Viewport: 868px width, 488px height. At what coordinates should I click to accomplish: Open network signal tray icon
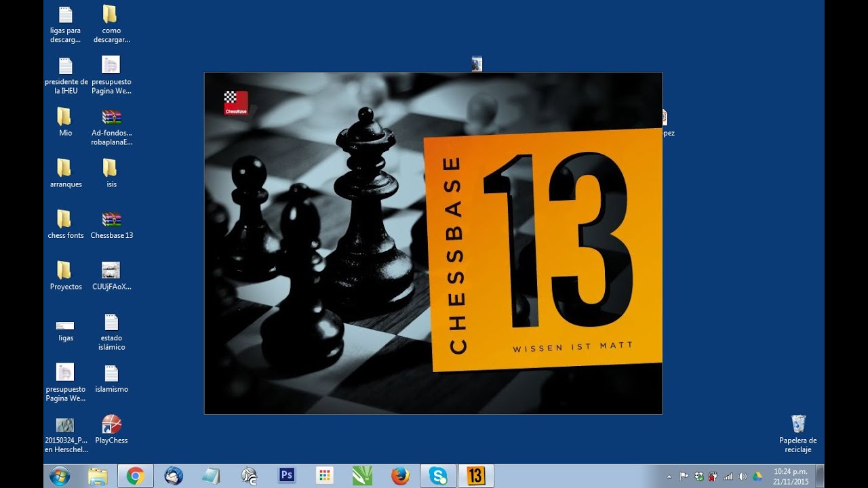[728, 476]
